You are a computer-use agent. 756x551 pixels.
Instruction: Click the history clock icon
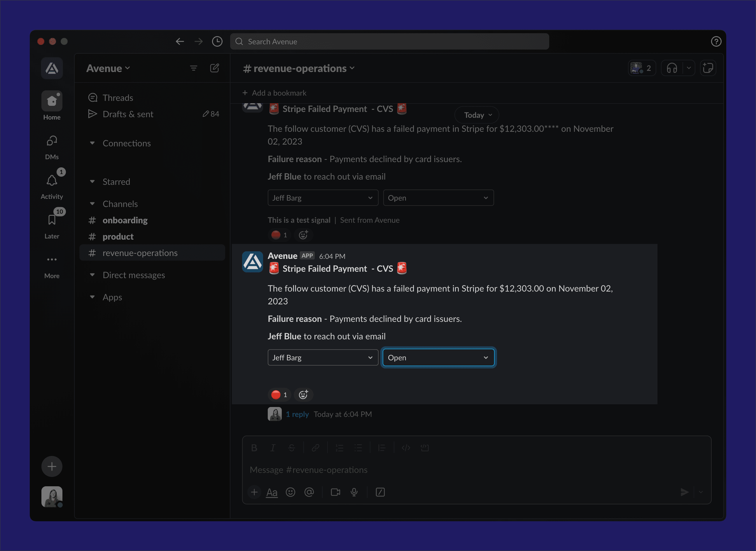pyautogui.click(x=217, y=41)
